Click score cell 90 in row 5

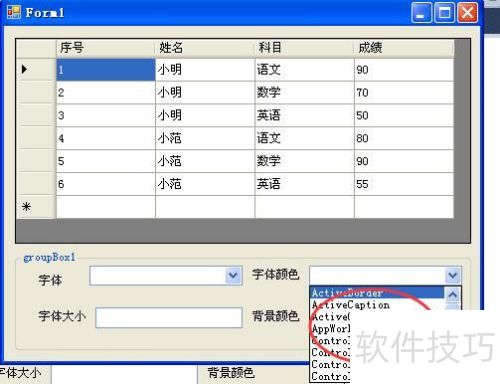[x=404, y=161]
